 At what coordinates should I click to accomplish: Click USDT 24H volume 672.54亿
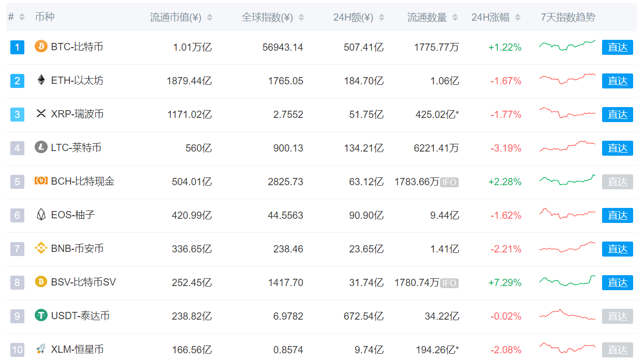(x=364, y=317)
